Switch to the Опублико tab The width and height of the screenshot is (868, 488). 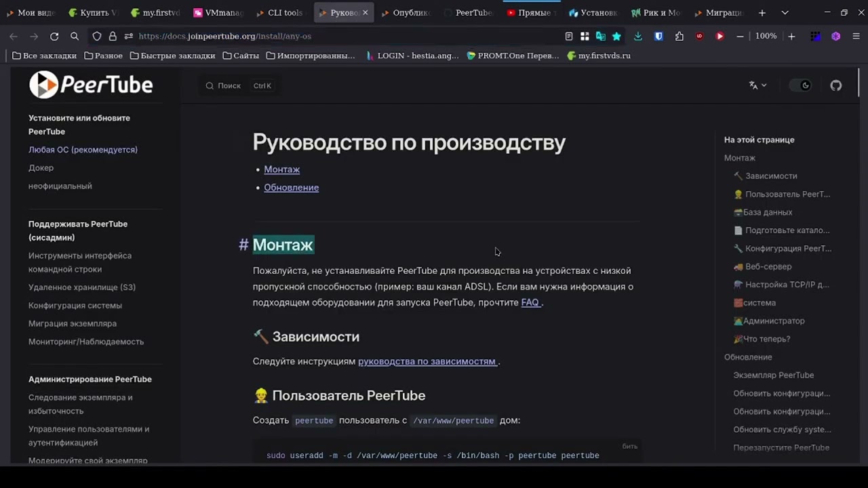point(406,13)
